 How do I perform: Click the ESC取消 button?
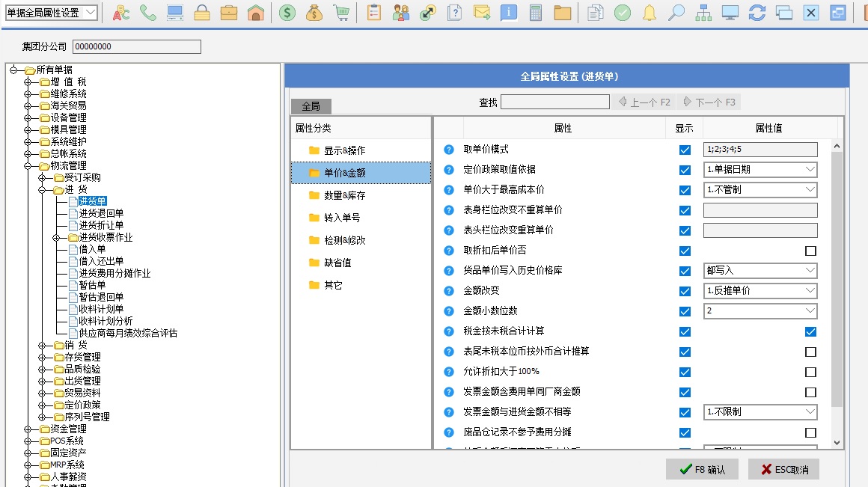click(x=783, y=469)
